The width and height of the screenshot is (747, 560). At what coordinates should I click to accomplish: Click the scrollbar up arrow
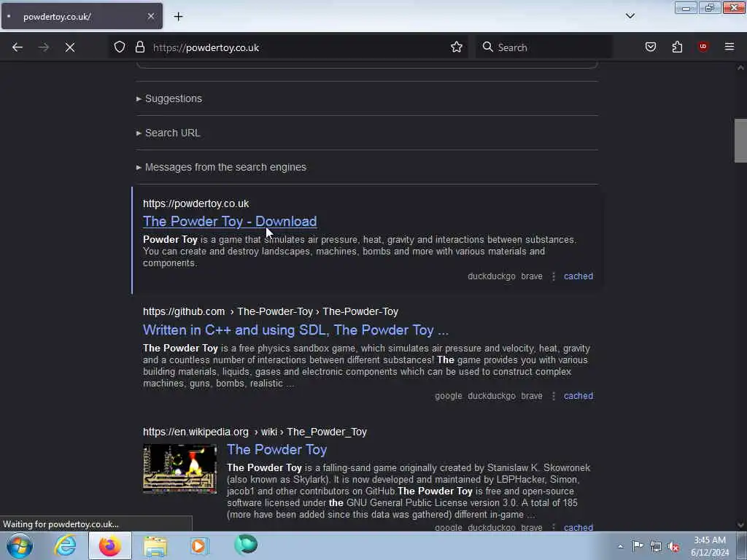click(x=740, y=68)
